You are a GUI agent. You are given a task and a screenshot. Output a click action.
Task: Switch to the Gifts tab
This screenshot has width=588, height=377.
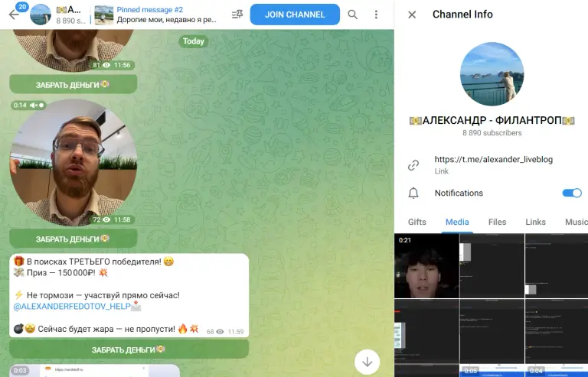click(x=417, y=222)
